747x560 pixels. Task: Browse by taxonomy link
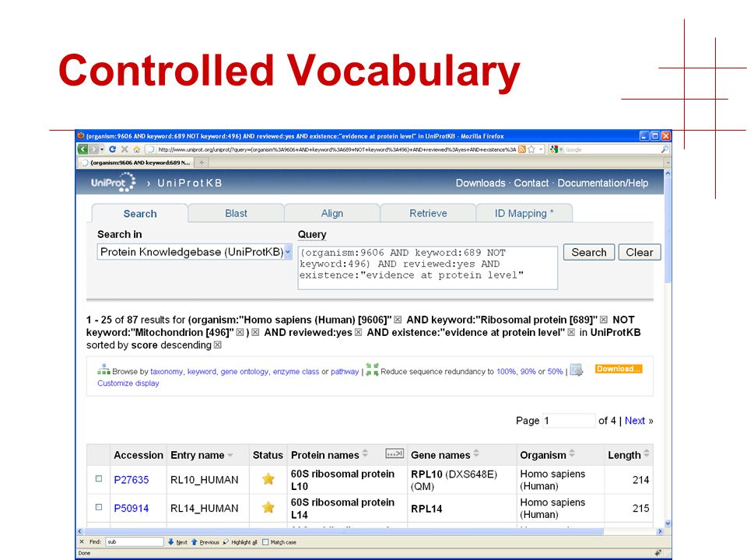click(x=167, y=372)
